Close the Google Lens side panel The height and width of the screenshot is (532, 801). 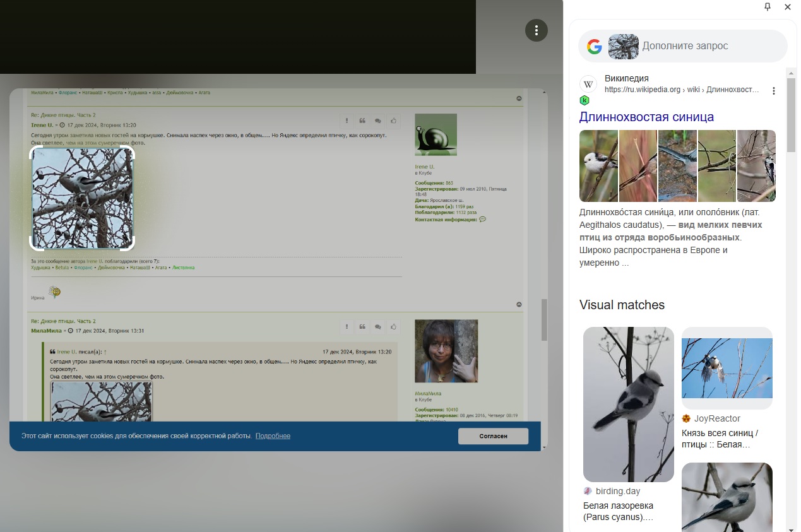pos(788,7)
